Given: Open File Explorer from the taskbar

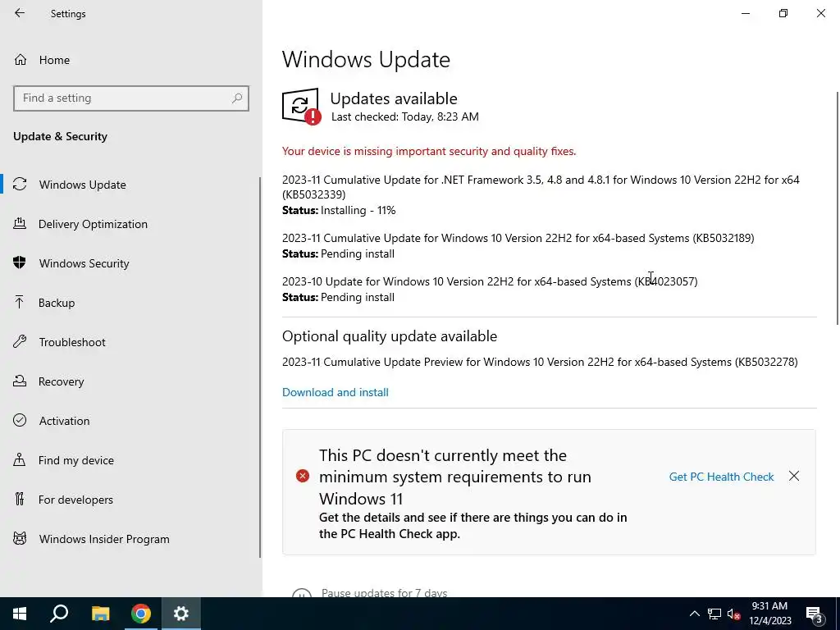Looking at the screenshot, I should click(100, 614).
